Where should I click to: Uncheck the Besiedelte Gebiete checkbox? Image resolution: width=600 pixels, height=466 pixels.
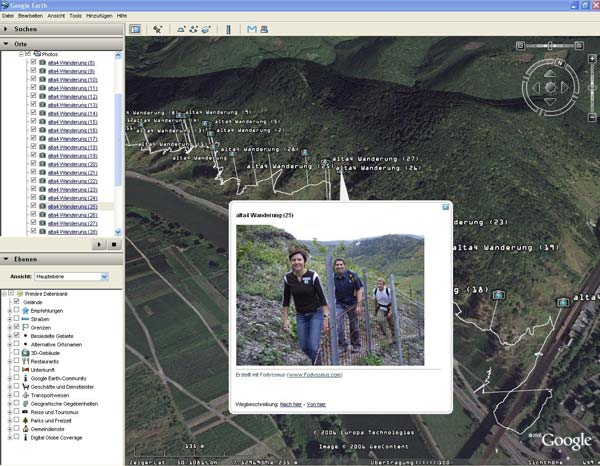pyautogui.click(x=16, y=335)
